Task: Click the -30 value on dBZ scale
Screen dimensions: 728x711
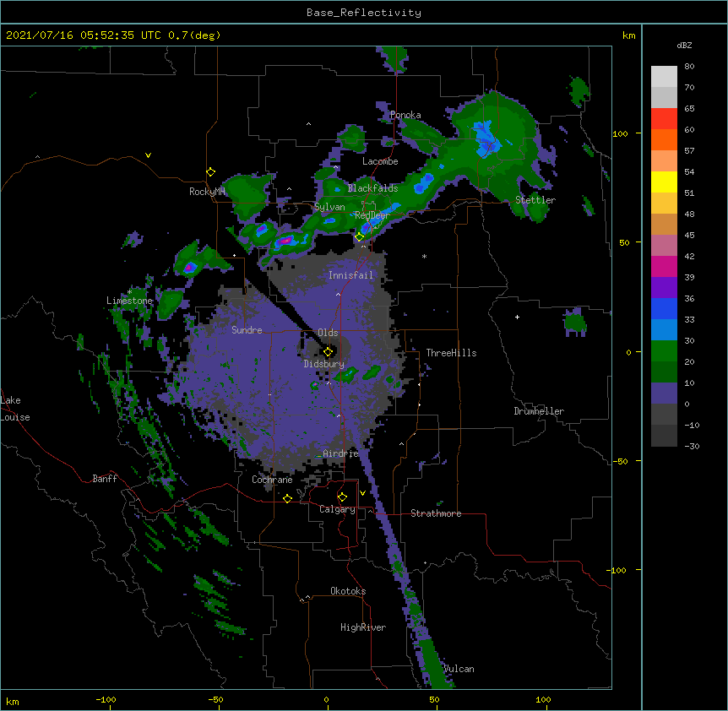Action: tap(692, 446)
